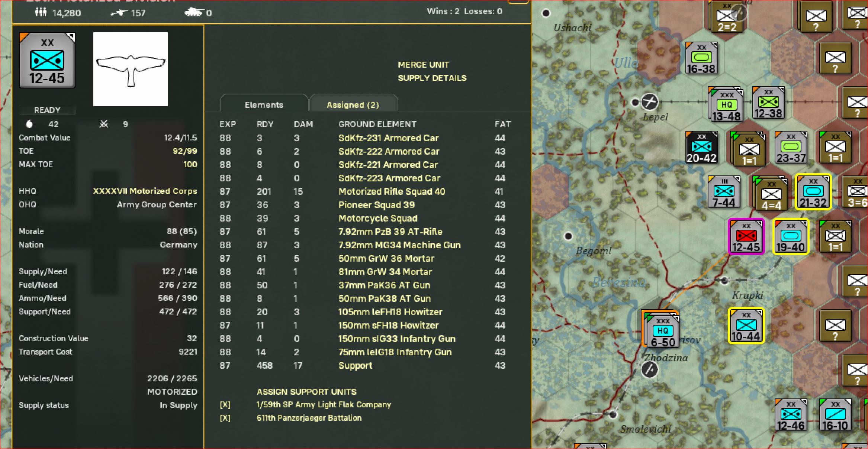
Task: Click the Motorized Rifle Squad 40 element
Action: point(392,191)
